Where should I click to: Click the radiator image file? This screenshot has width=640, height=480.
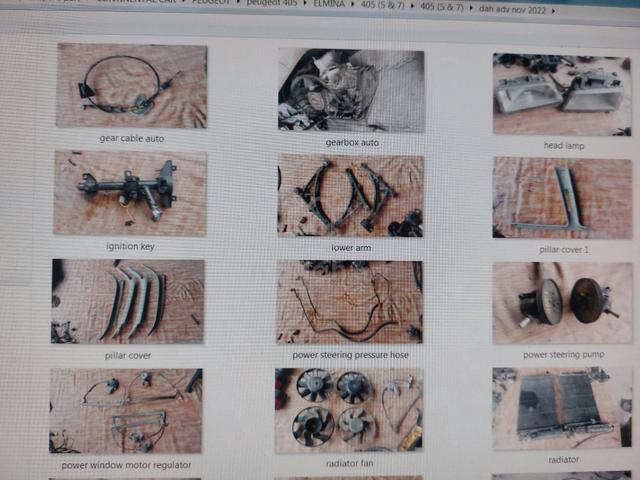(x=563, y=409)
